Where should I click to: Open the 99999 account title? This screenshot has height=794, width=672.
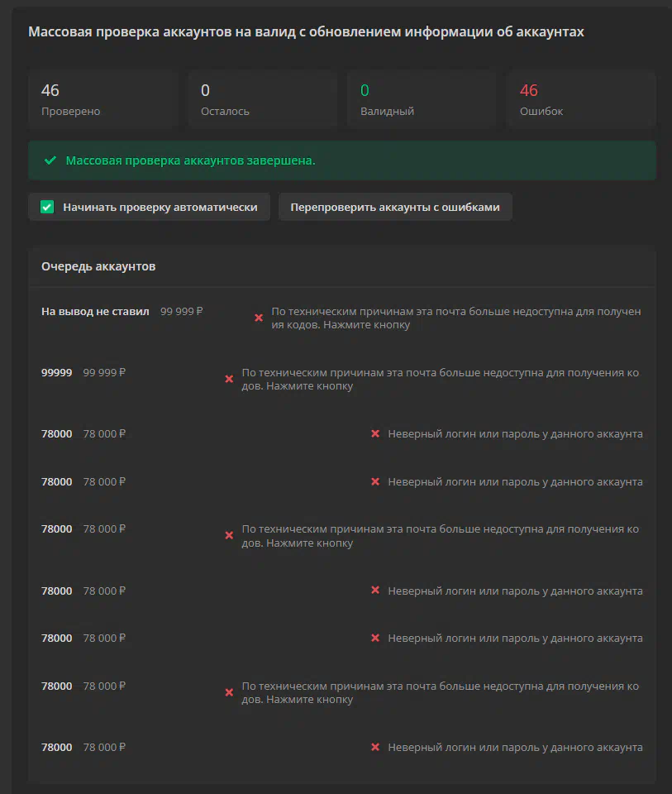(57, 373)
